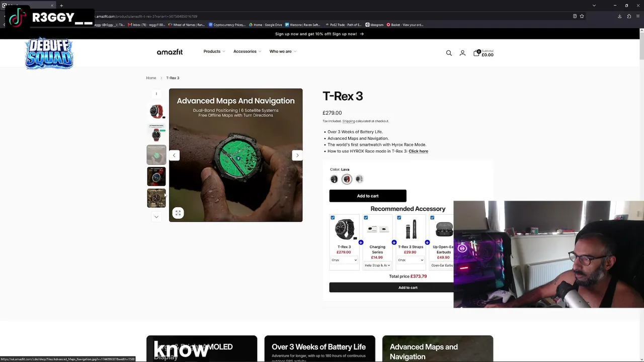The height and width of the screenshot is (362, 644).
Task: Click the browser address bar
Action: pyautogui.click(x=332, y=16)
